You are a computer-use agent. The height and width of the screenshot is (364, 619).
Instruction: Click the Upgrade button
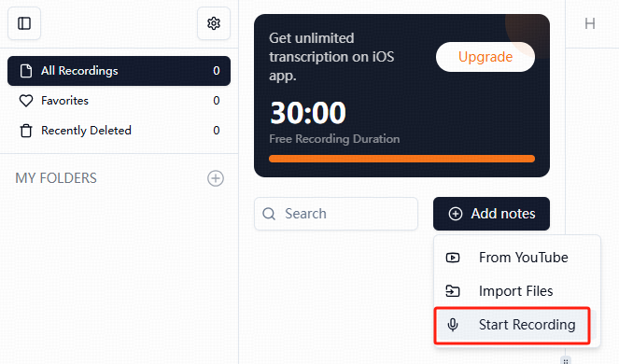point(485,57)
